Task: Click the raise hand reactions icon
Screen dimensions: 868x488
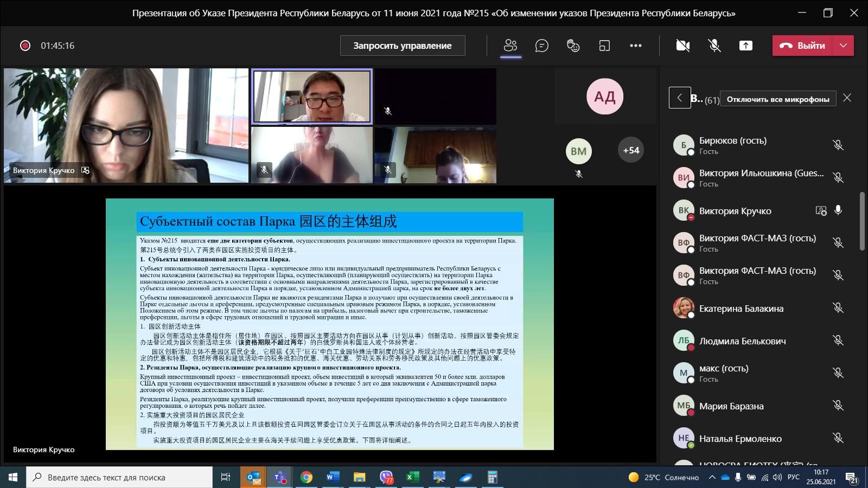Action: tap(573, 46)
